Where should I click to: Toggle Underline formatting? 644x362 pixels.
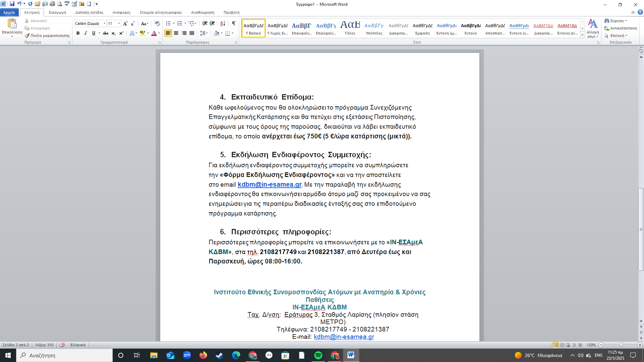[x=94, y=33]
